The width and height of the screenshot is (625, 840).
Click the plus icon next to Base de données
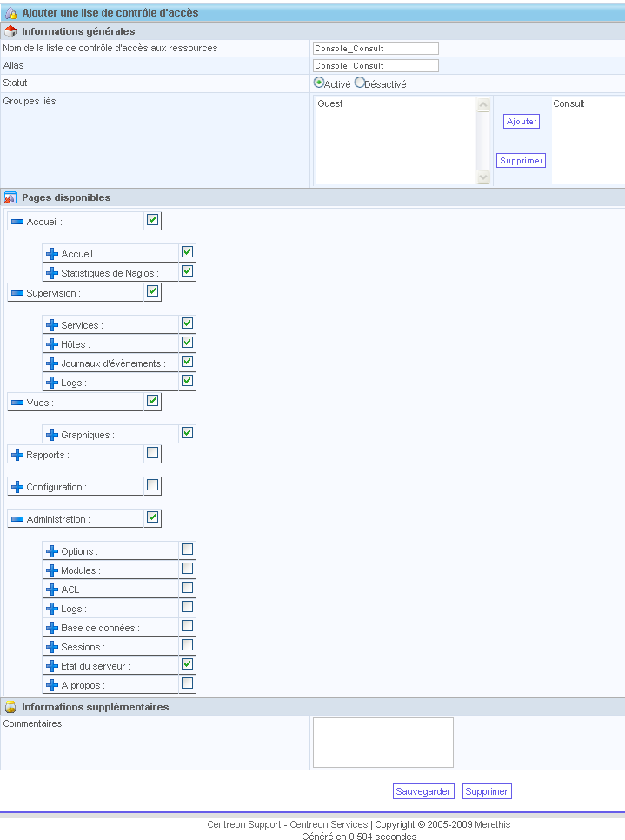[52, 628]
